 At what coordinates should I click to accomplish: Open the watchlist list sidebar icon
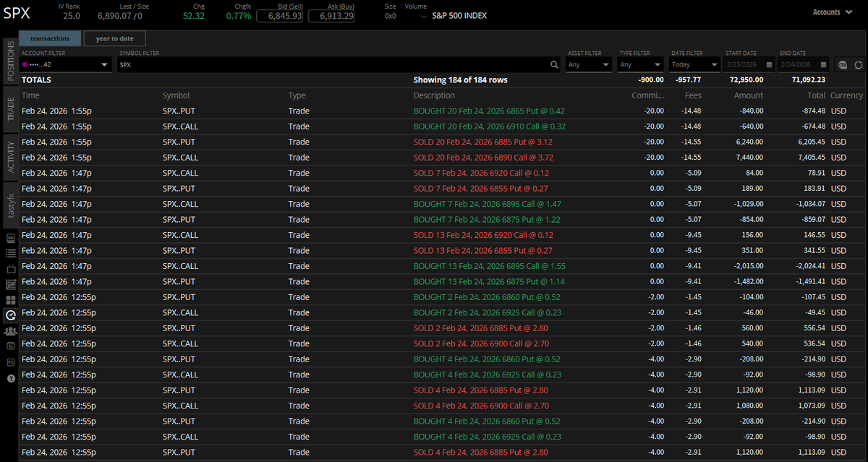[x=11, y=253]
